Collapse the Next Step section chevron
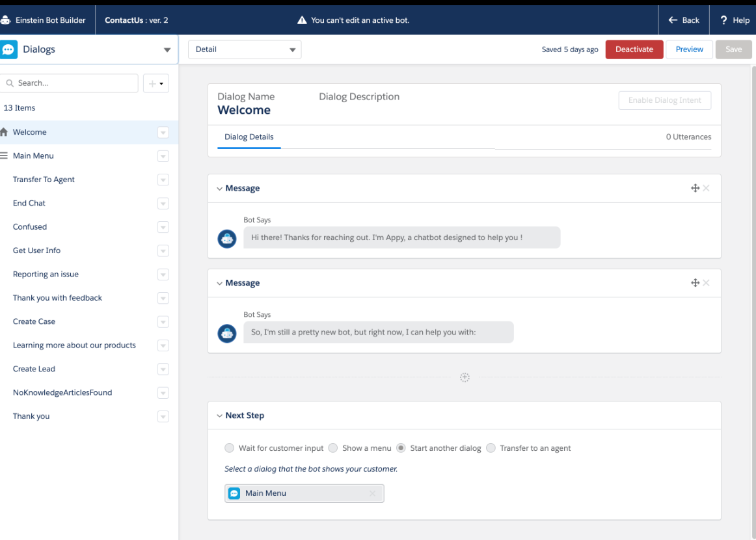 click(219, 416)
